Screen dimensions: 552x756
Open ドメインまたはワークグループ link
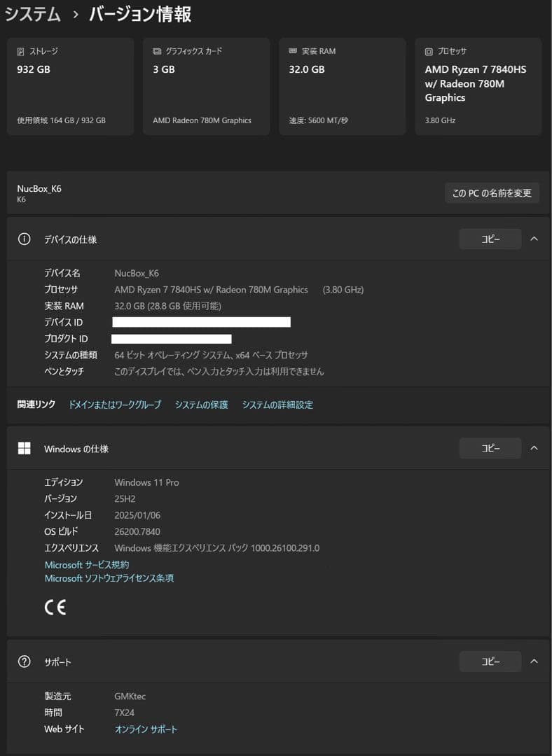(115, 405)
